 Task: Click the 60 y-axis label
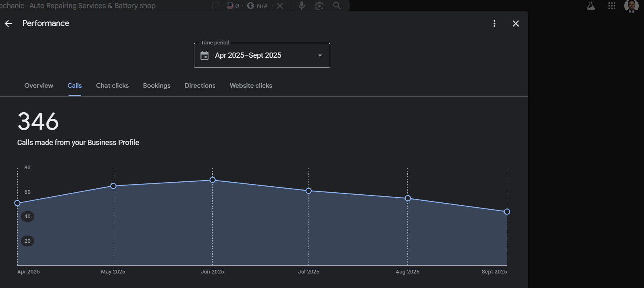[x=27, y=192]
